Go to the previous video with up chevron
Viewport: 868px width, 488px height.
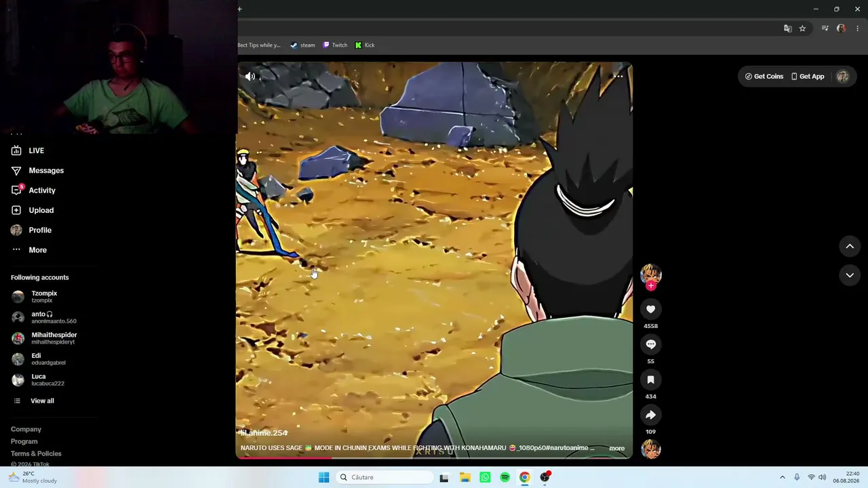[x=850, y=246]
